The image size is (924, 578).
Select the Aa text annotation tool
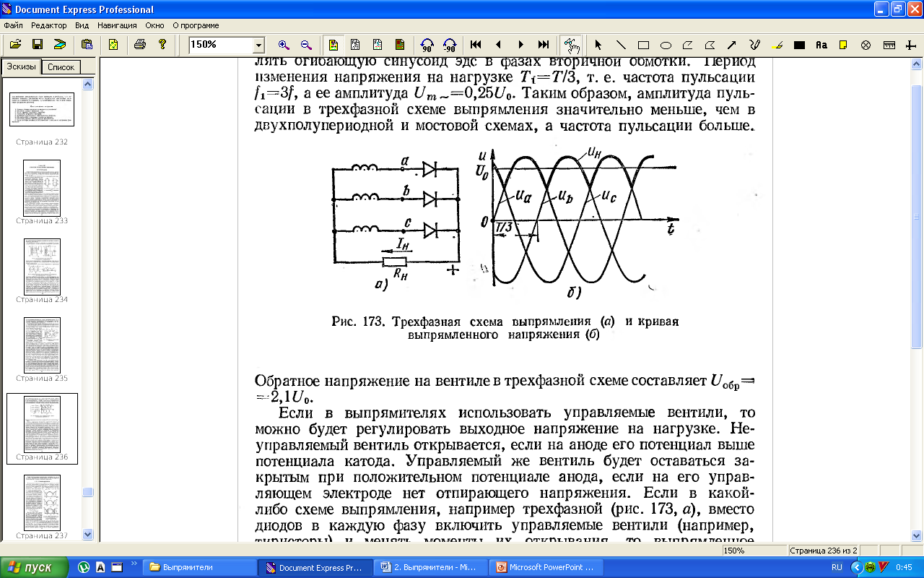[821, 44]
